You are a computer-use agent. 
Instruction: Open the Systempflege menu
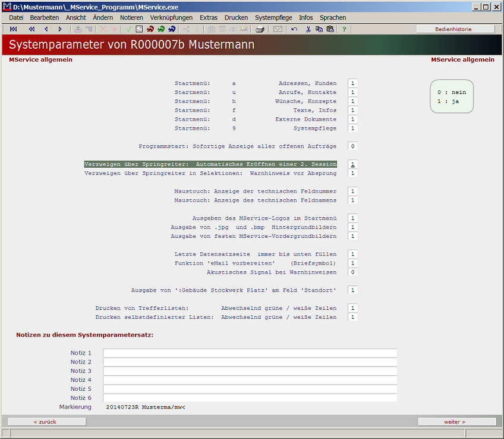click(273, 17)
